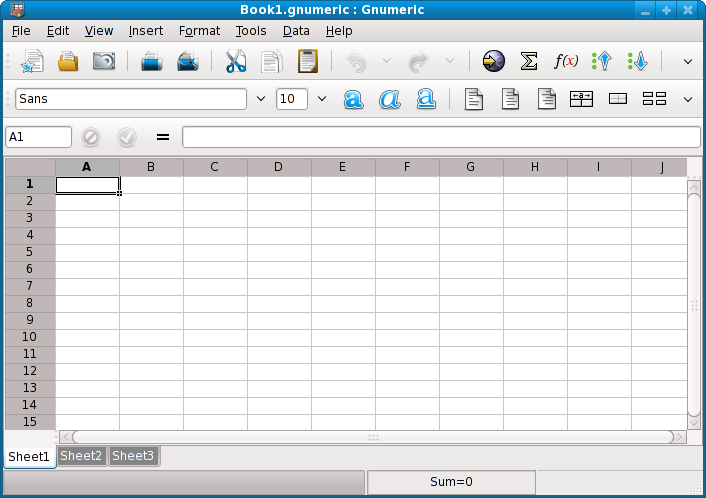Open the undo history dropdown

click(x=387, y=61)
